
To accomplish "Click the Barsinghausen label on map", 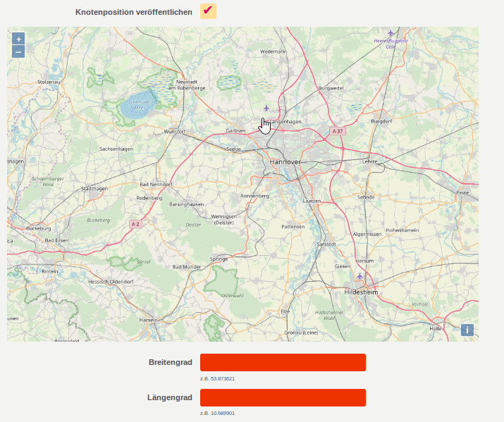I will pos(186,204).
